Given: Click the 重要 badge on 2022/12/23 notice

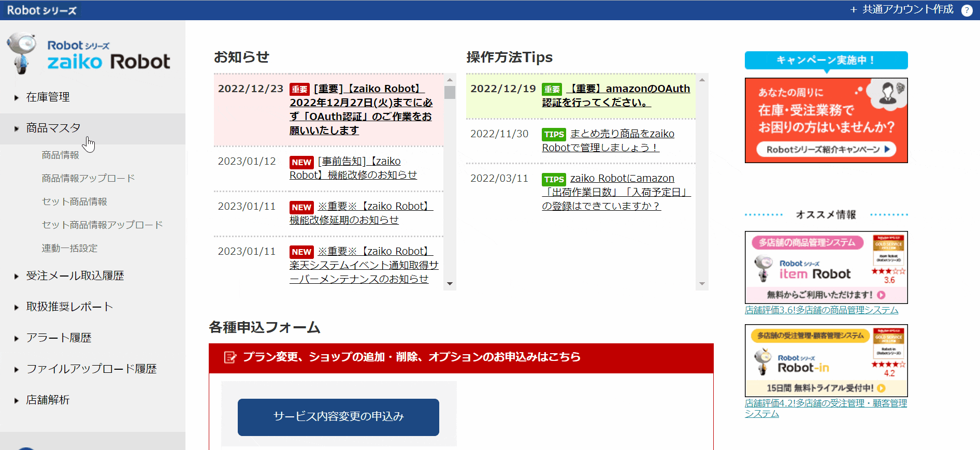Looking at the screenshot, I should click(x=299, y=89).
